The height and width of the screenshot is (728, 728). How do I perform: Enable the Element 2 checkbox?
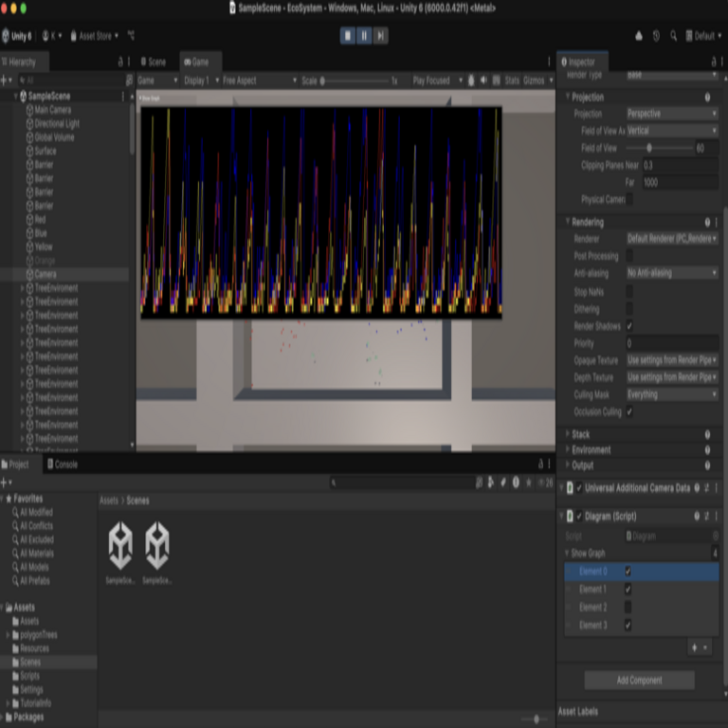click(628, 608)
